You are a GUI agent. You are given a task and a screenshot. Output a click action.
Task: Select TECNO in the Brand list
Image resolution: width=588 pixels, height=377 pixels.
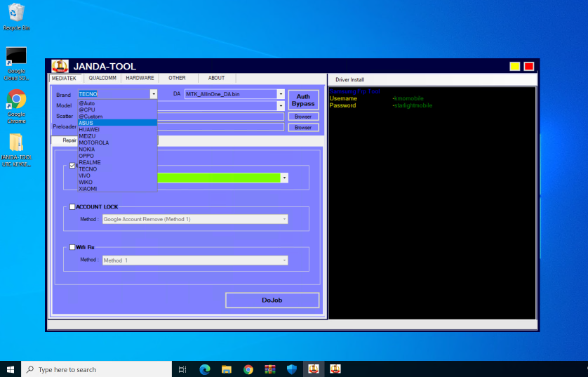pos(117,168)
